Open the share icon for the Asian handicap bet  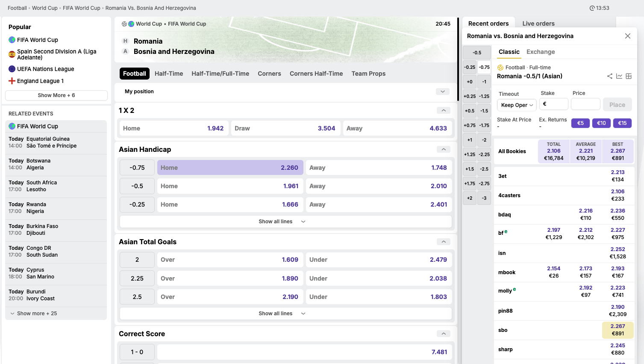[610, 76]
